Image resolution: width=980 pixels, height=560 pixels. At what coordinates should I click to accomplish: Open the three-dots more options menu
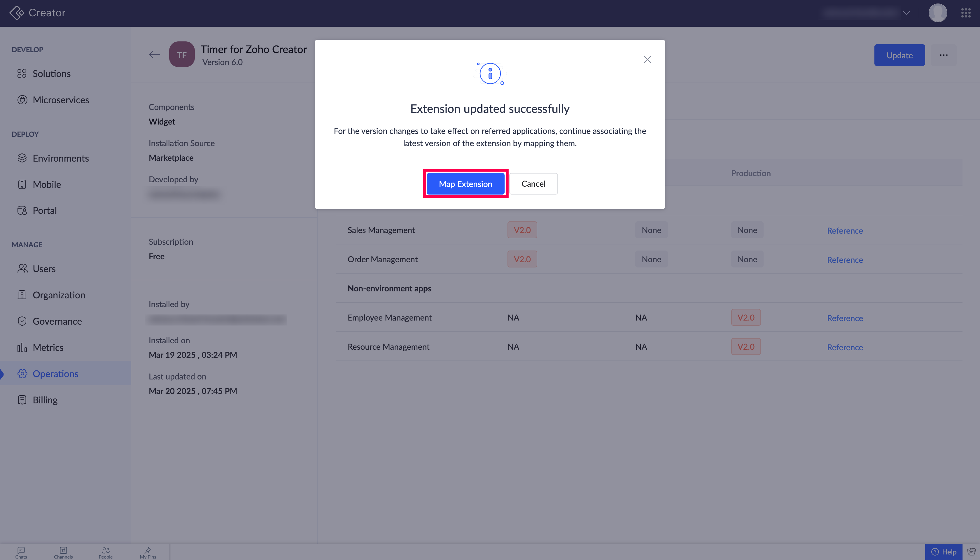(x=944, y=55)
